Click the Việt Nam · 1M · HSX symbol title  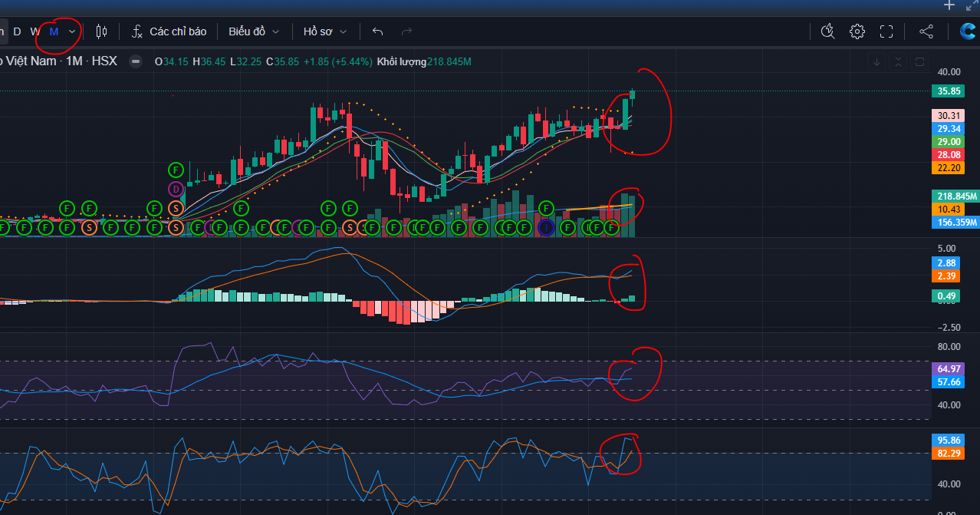point(58,61)
